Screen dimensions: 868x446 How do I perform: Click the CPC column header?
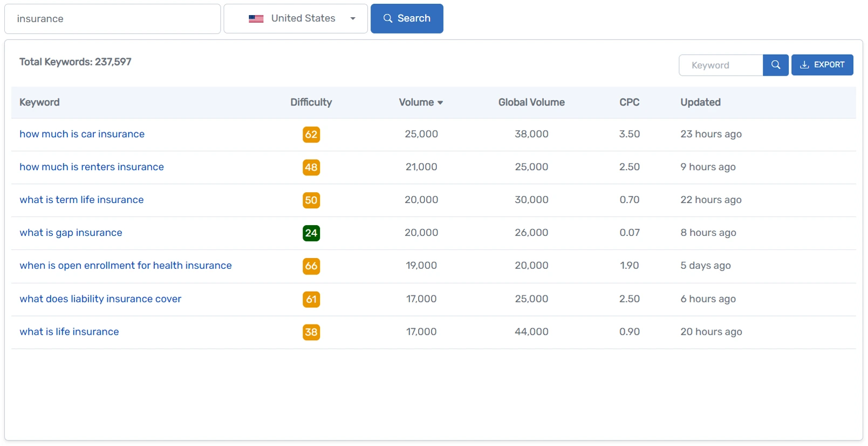[x=630, y=102]
